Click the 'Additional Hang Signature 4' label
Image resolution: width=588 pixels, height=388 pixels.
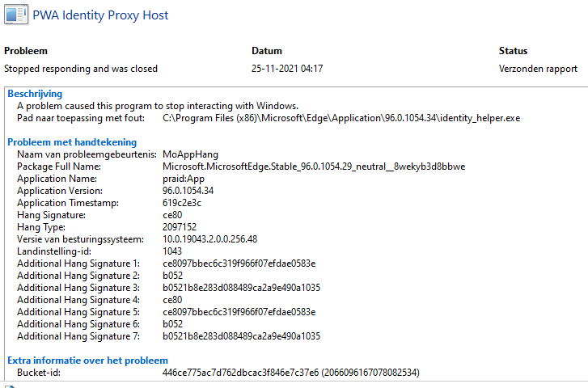pyautogui.click(x=78, y=300)
